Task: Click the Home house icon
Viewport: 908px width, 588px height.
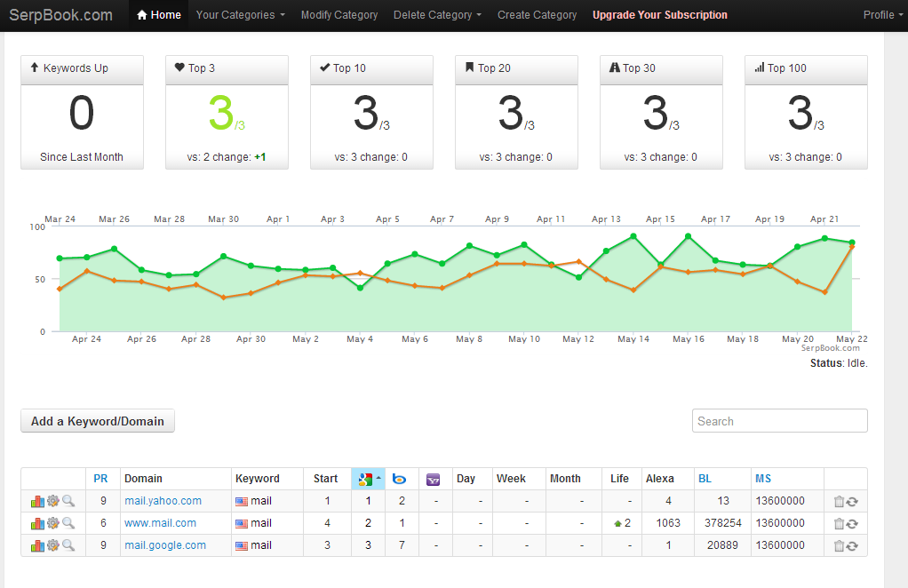Action: coord(142,14)
